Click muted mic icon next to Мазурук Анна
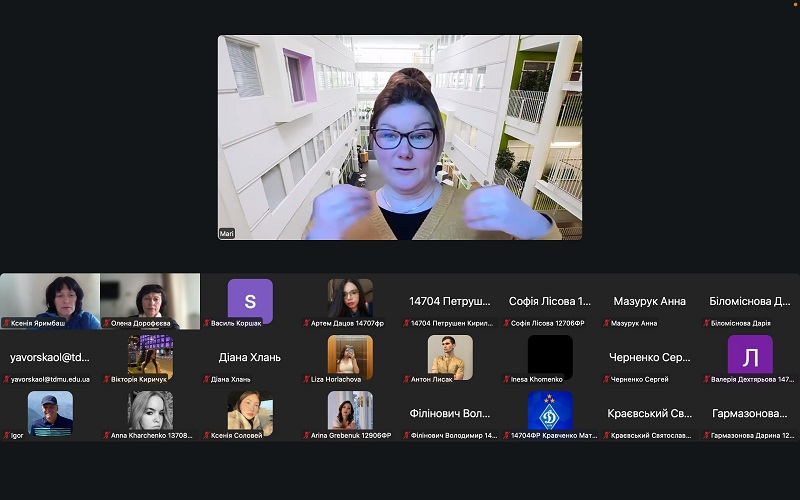The image size is (800, 500). [606, 323]
